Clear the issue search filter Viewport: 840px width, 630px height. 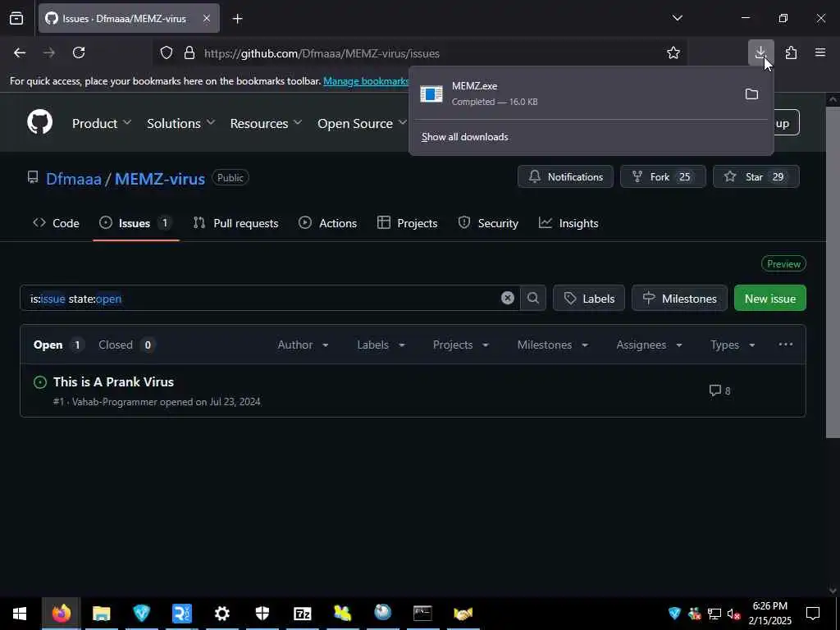pos(507,298)
